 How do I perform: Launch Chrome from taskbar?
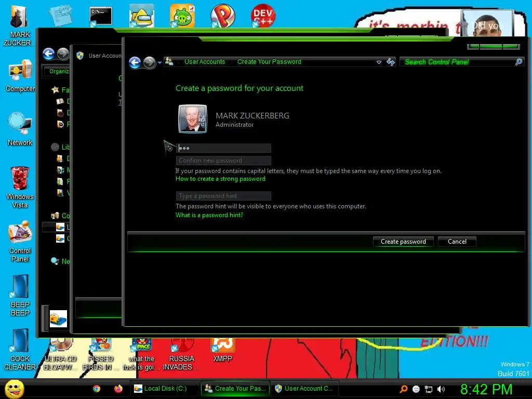97,389
